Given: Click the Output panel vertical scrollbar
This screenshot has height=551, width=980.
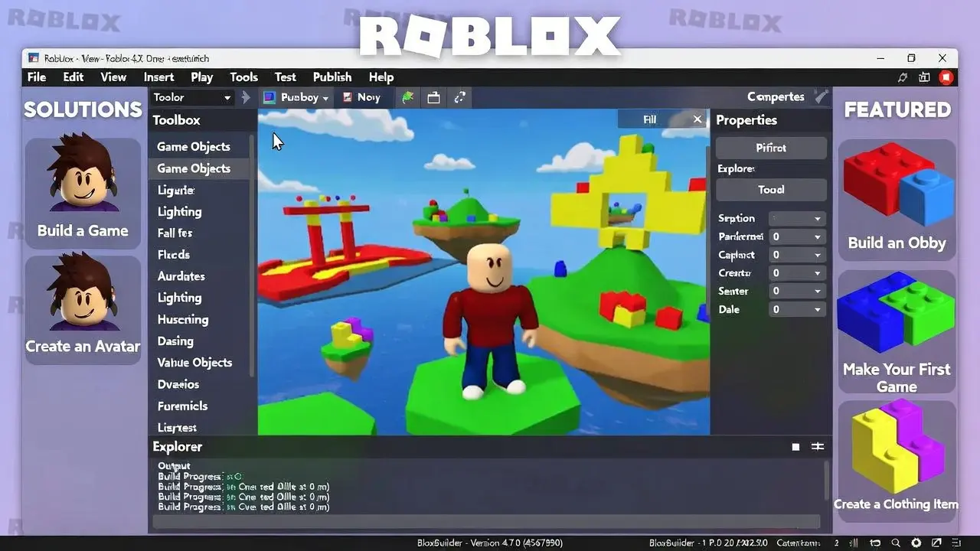Looking at the screenshot, I should coord(826,481).
